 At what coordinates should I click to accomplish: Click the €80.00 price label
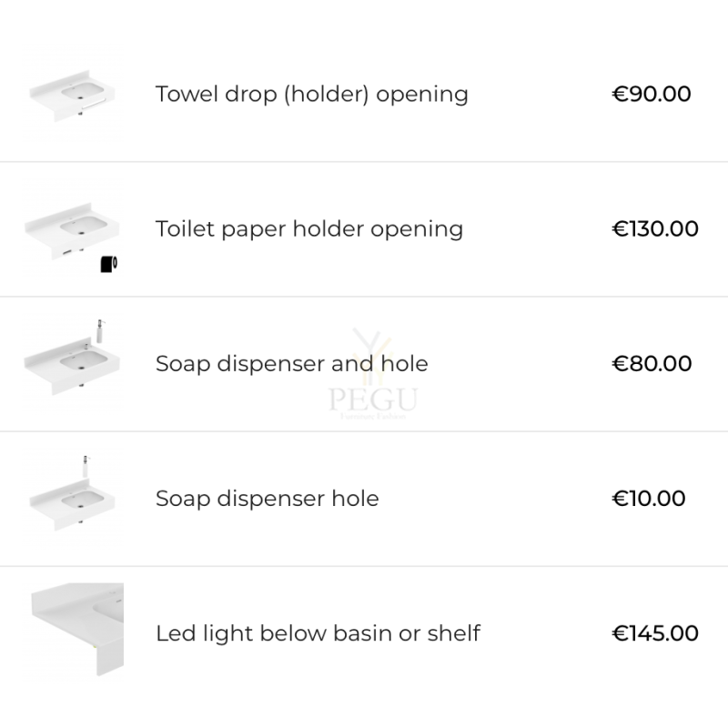(x=652, y=363)
